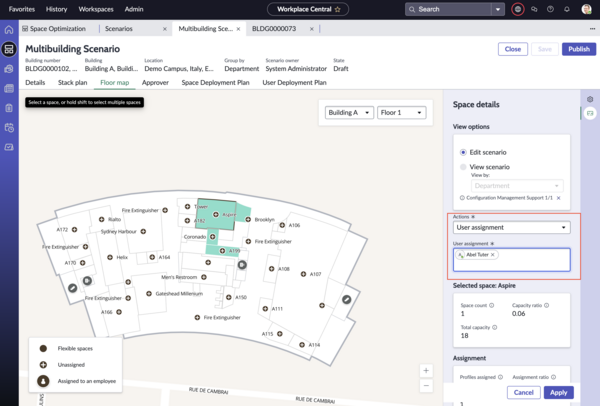
Task: Select the Coronado space marker
Action: [x=212, y=237]
